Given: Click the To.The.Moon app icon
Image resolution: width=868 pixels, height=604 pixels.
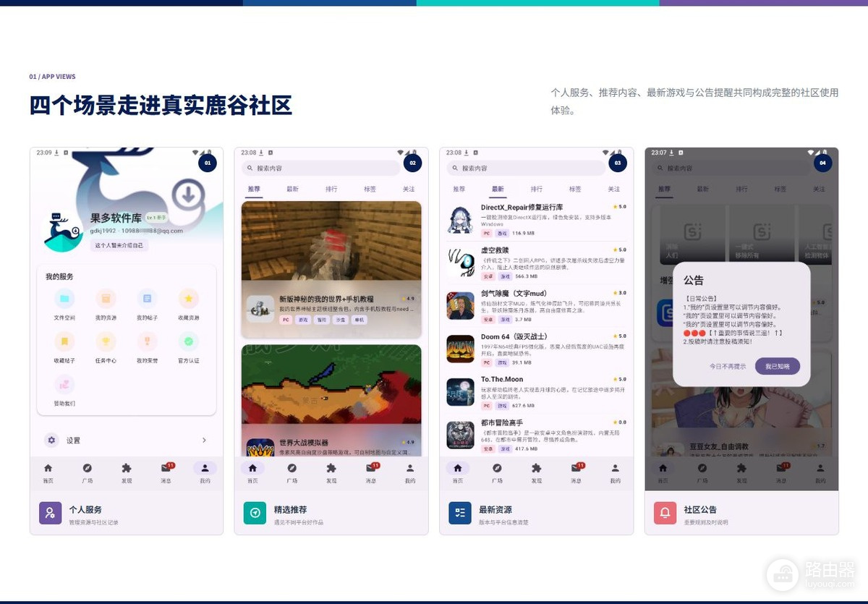Looking at the screenshot, I should [460, 391].
